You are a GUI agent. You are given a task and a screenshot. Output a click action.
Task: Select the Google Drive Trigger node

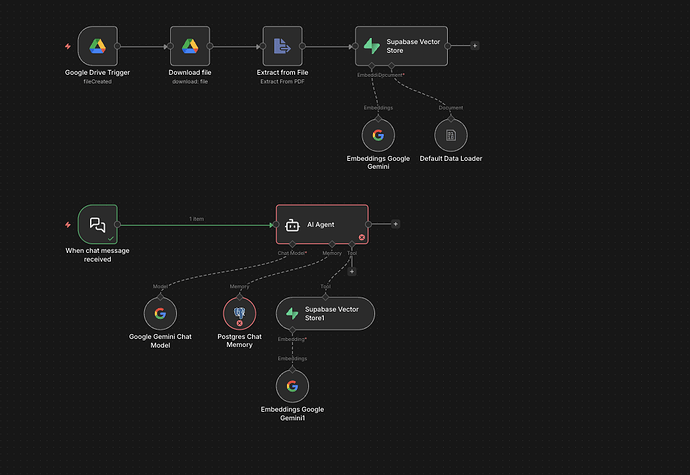pos(98,46)
